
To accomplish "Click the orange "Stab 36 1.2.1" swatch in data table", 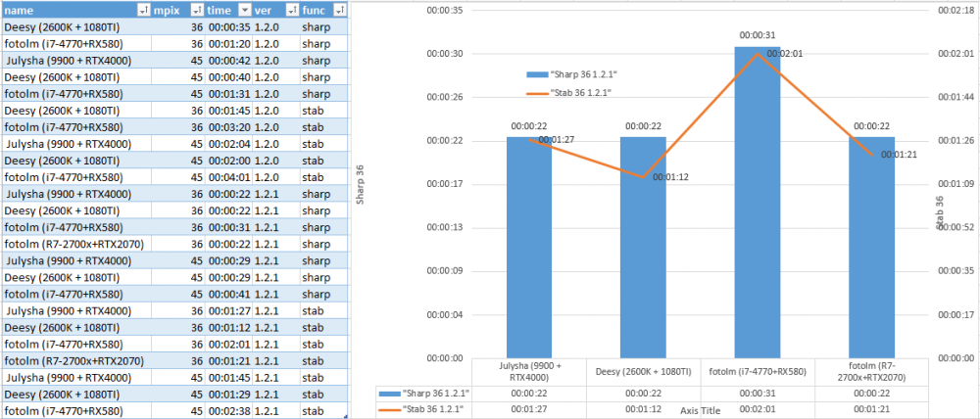I will pyautogui.click(x=388, y=409).
